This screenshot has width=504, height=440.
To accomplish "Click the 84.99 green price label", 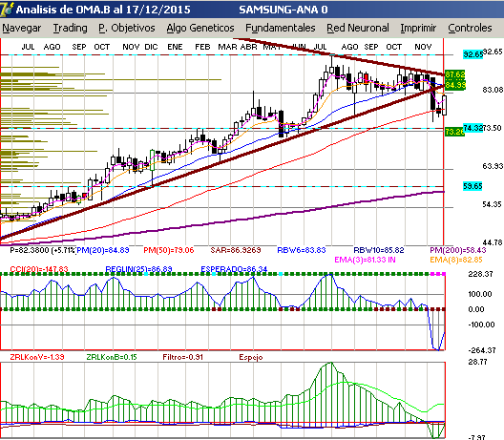I will pos(454,85).
